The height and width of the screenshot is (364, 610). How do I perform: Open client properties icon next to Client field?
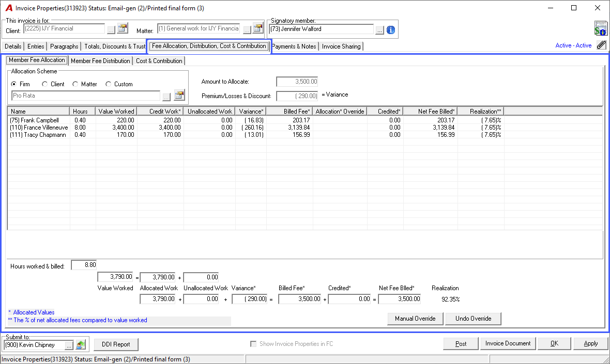pos(123,28)
